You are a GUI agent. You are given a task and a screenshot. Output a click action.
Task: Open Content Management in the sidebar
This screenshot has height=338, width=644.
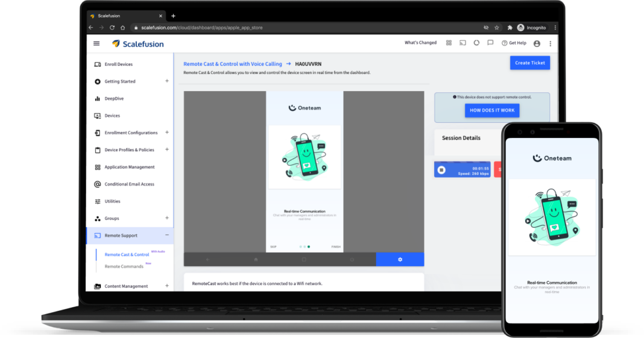(x=126, y=286)
